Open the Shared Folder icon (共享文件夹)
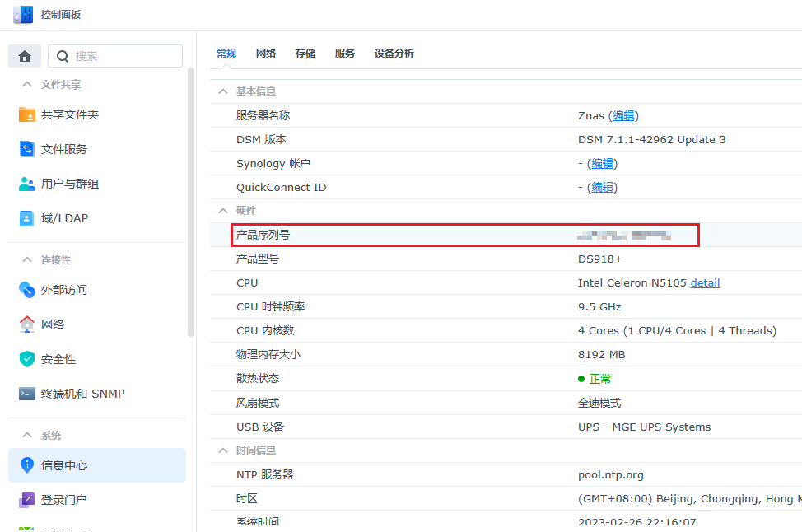The image size is (802, 532). (x=26, y=114)
